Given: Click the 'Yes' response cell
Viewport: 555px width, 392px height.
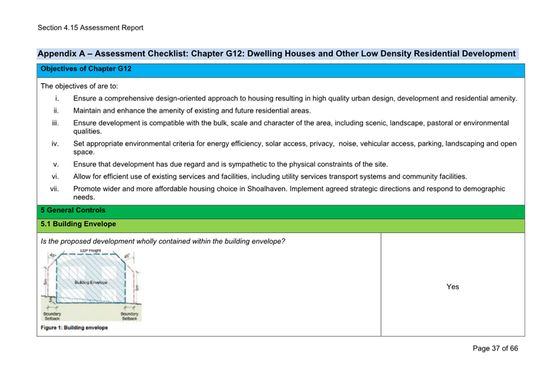Looking at the screenshot, I should point(453,287).
